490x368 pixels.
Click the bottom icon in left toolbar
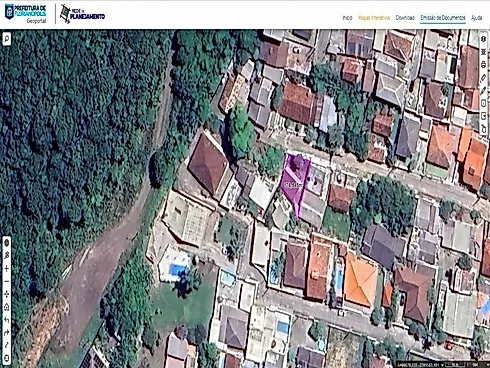6,358
